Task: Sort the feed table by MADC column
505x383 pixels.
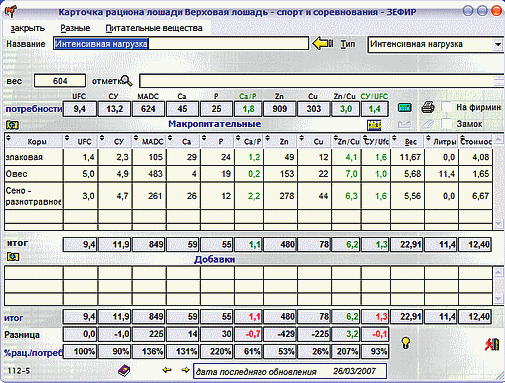Action: 149,141
